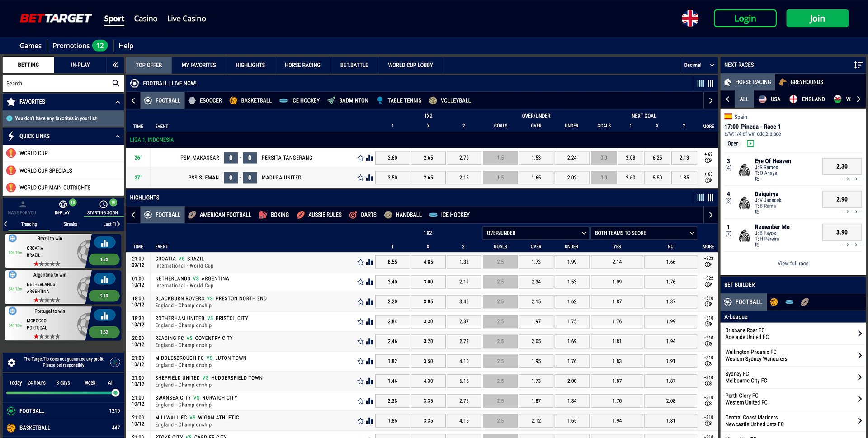This screenshot has height=438, width=868.
Task: Collapse the Favorites section
Action: coord(118,102)
